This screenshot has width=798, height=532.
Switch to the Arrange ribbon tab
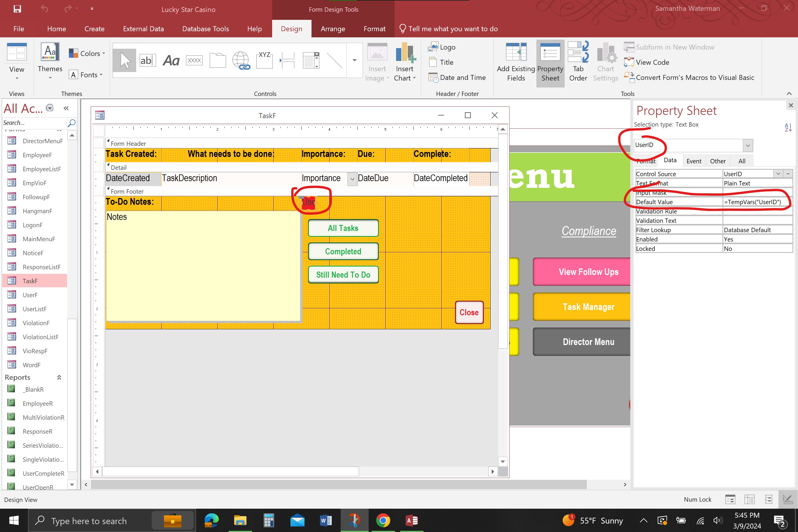[332, 29]
